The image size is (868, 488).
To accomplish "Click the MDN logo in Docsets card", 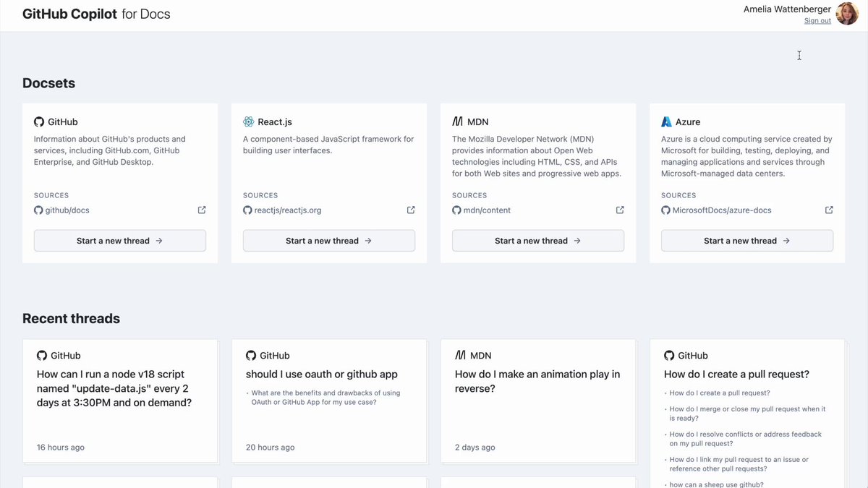I will click(458, 122).
